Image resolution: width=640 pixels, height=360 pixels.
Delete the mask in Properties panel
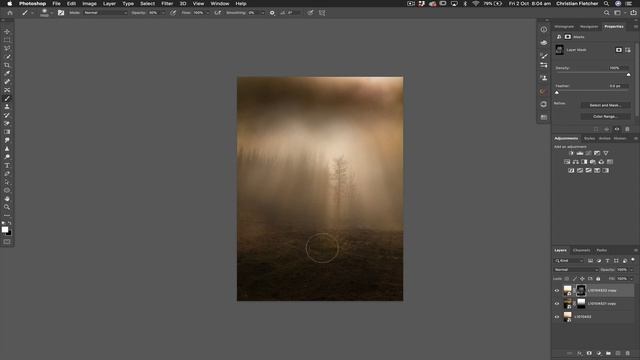point(627,129)
